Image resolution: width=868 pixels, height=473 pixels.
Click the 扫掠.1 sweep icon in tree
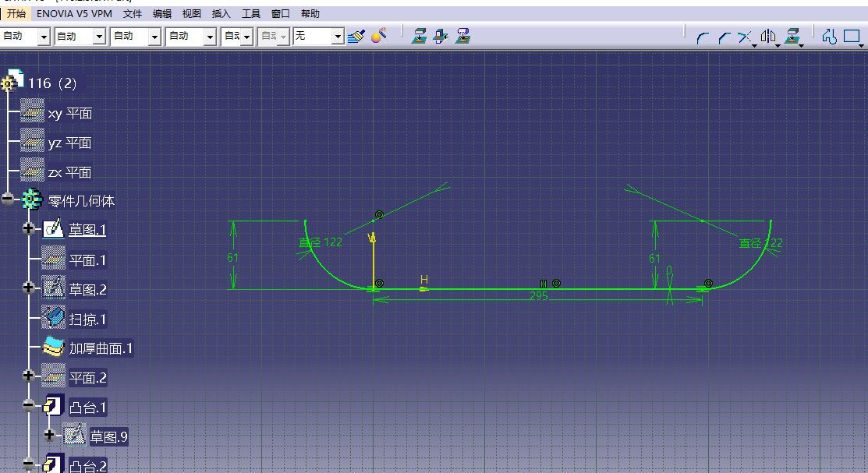[x=53, y=318]
